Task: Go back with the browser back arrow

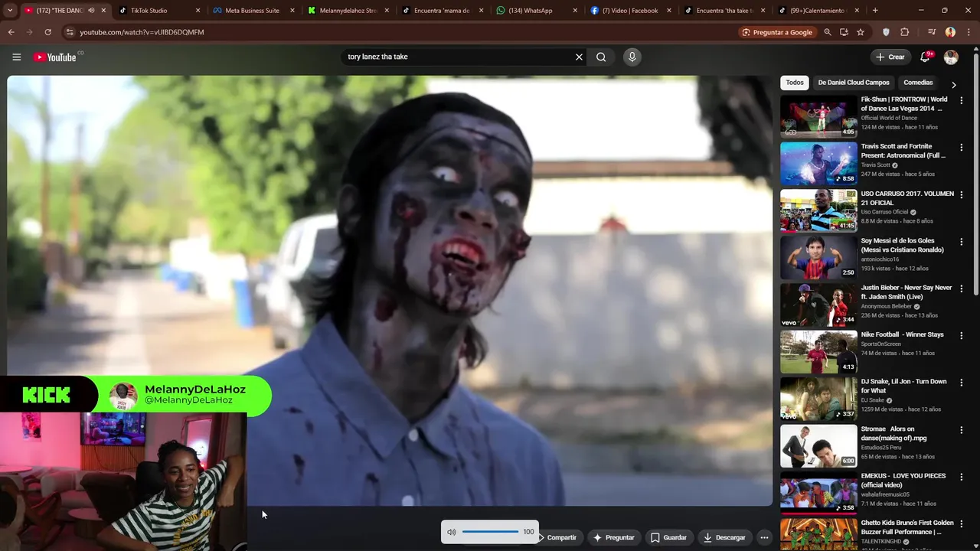Action: pos(11,32)
